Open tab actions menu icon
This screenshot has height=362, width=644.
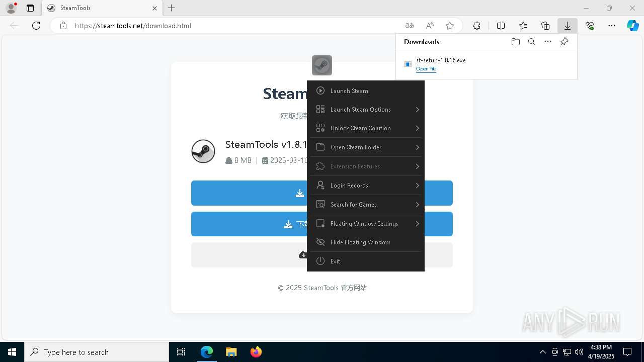pyautogui.click(x=30, y=8)
